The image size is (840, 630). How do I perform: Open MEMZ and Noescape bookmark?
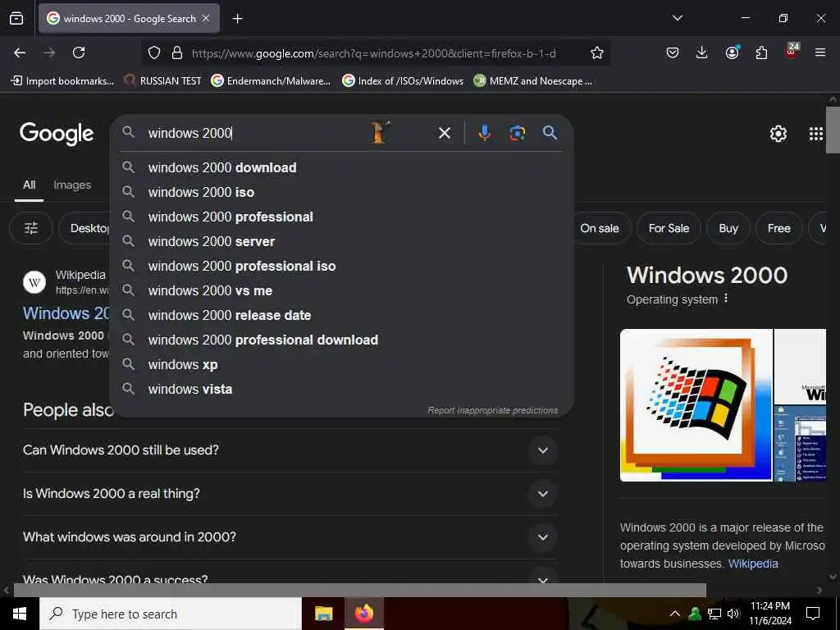coord(533,81)
